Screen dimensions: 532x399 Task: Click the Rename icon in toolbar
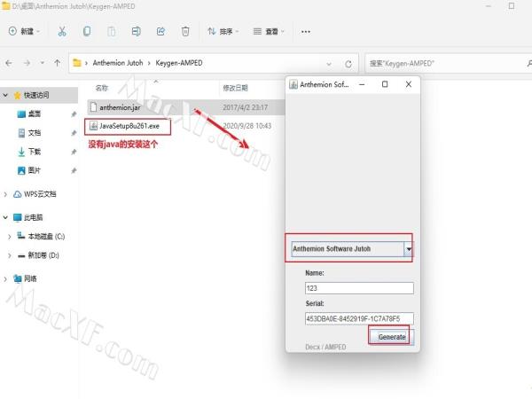pos(136,32)
